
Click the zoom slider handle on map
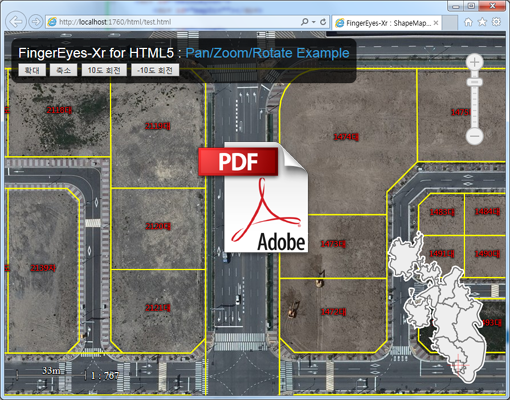(x=474, y=82)
